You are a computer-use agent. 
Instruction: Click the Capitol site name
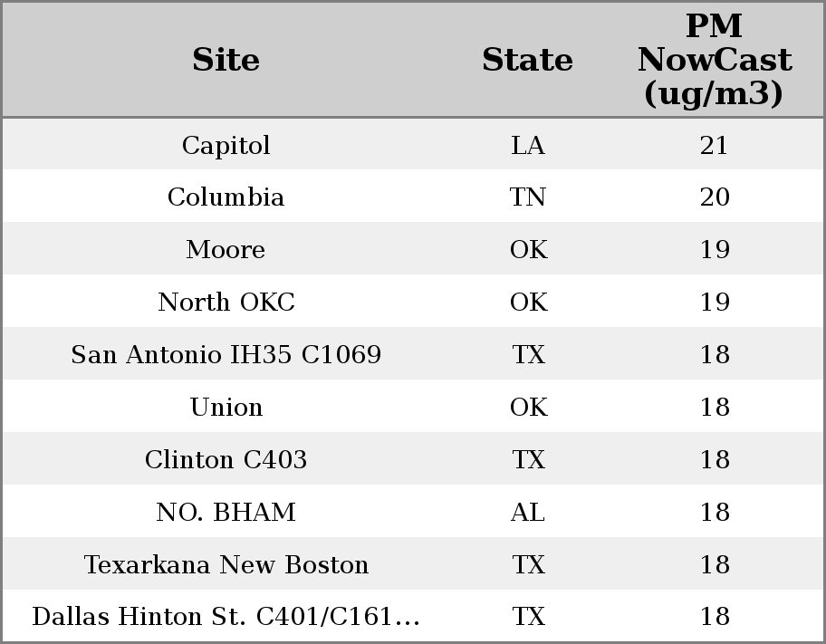tap(226, 146)
